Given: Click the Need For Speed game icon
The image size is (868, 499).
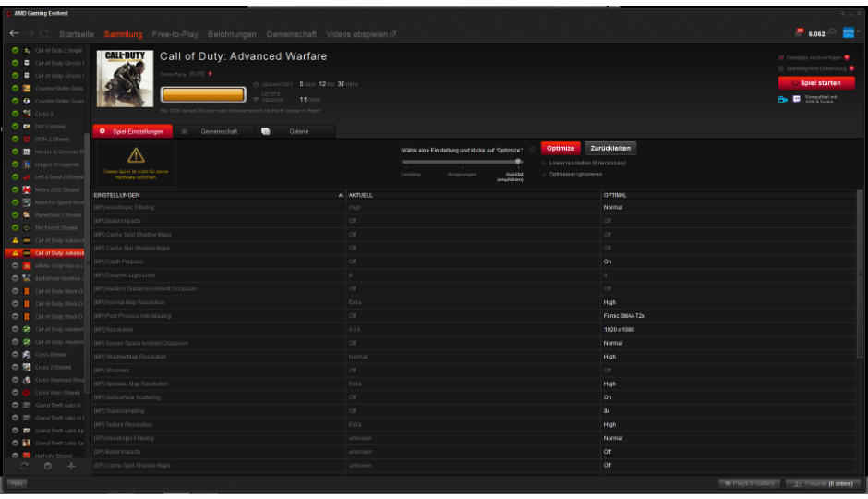Looking at the screenshot, I should (27, 202).
